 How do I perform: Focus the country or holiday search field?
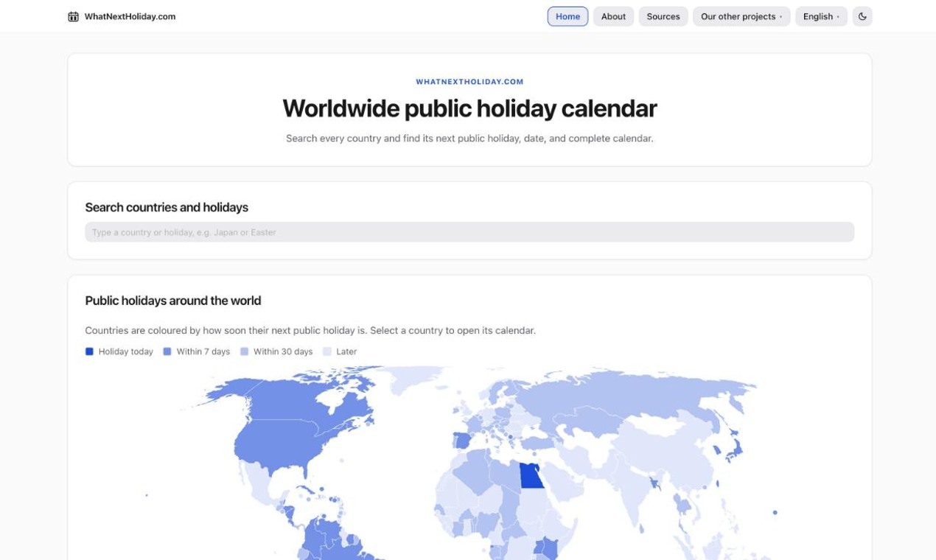point(469,232)
